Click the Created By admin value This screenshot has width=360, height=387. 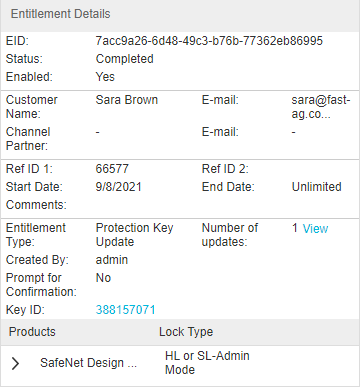point(112,260)
